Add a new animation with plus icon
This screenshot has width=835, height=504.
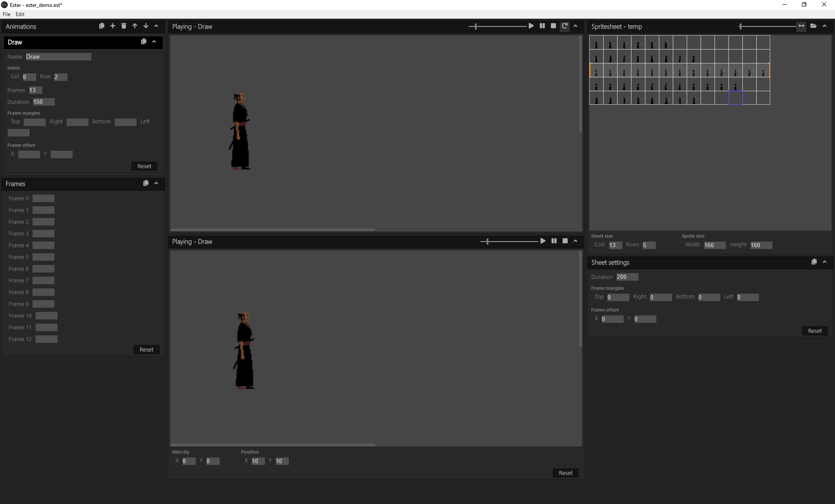pyautogui.click(x=113, y=26)
